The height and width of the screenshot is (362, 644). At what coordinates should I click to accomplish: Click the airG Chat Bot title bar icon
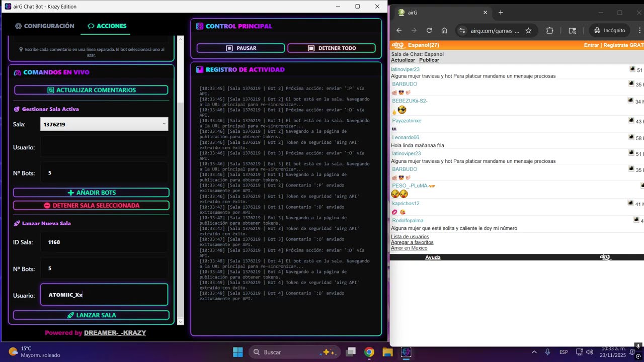tap(8, 7)
